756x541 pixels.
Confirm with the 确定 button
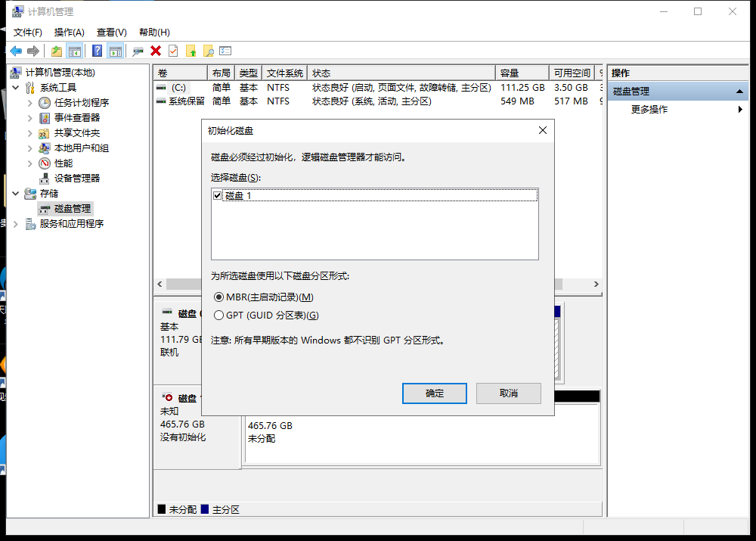tap(435, 393)
